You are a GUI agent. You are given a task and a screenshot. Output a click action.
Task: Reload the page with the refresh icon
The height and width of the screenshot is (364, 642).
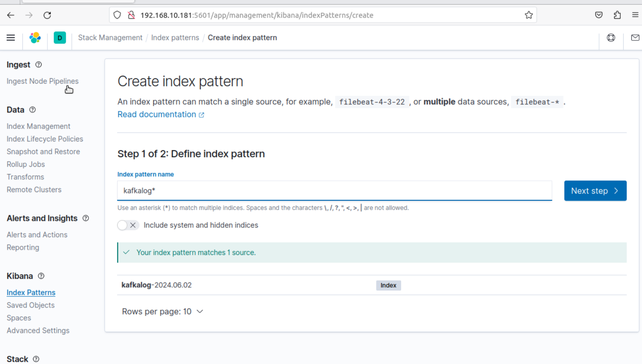pyautogui.click(x=47, y=15)
